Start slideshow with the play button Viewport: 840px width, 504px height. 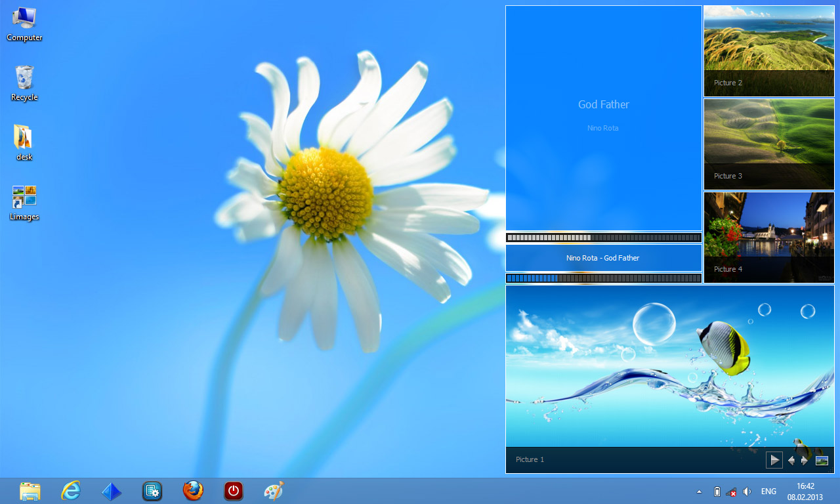pyautogui.click(x=774, y=460)
